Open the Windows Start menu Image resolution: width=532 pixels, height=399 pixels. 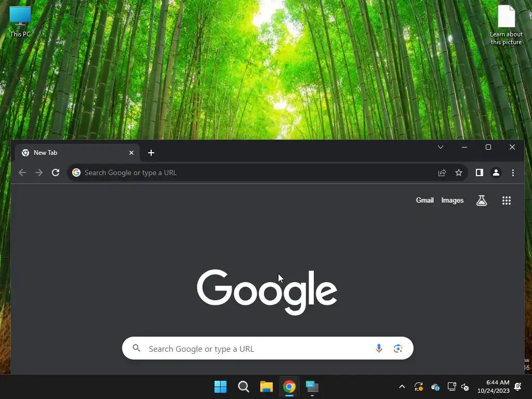coord(220,387)
